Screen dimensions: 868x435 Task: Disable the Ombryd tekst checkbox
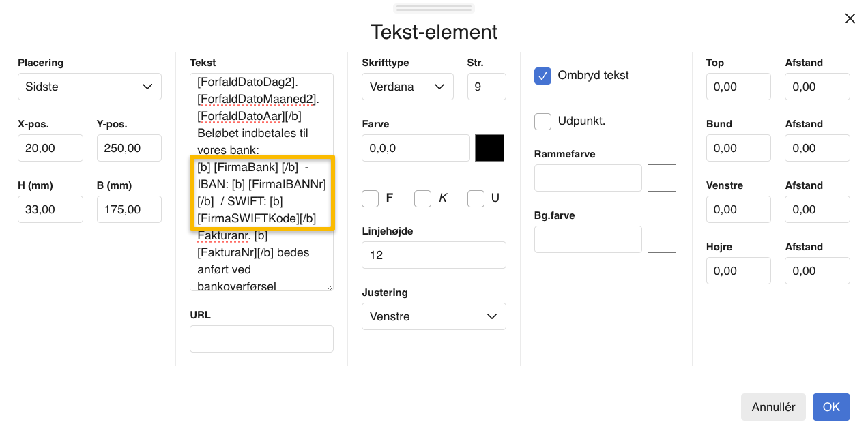click(542, 76)
